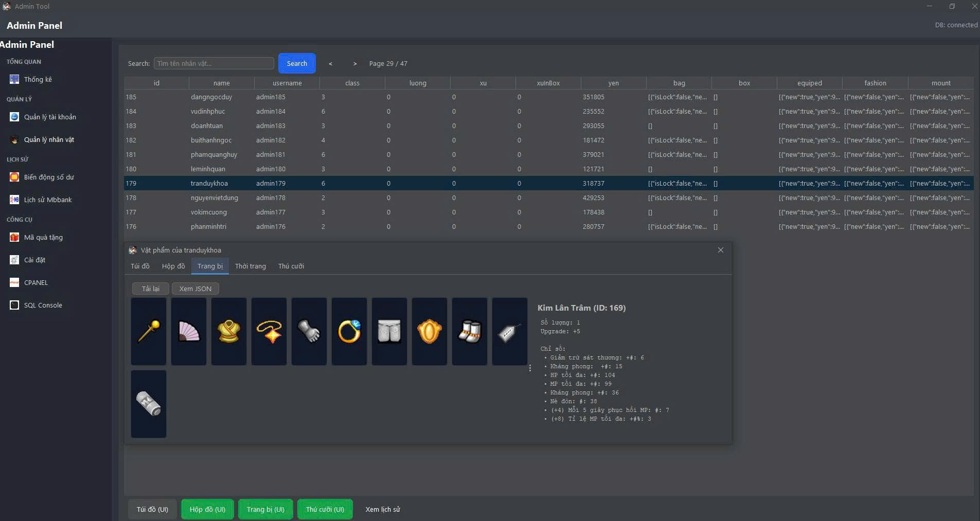
Task: Click the character search input field
Action: (214, 63)
